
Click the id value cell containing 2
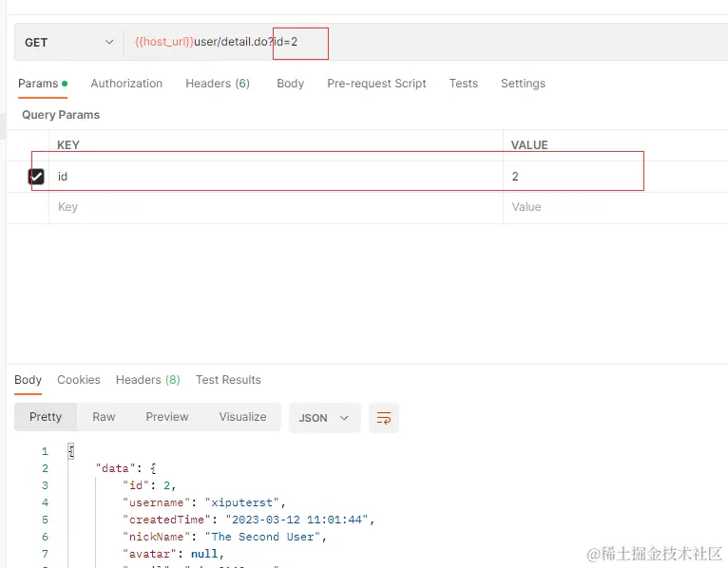click(615, 177)
